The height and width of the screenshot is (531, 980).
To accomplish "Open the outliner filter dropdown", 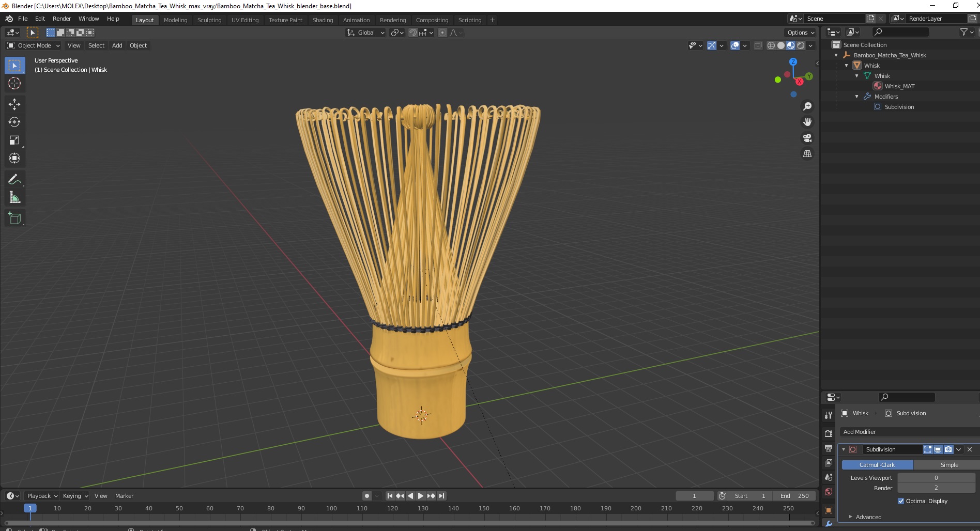I will click(967, 32).
